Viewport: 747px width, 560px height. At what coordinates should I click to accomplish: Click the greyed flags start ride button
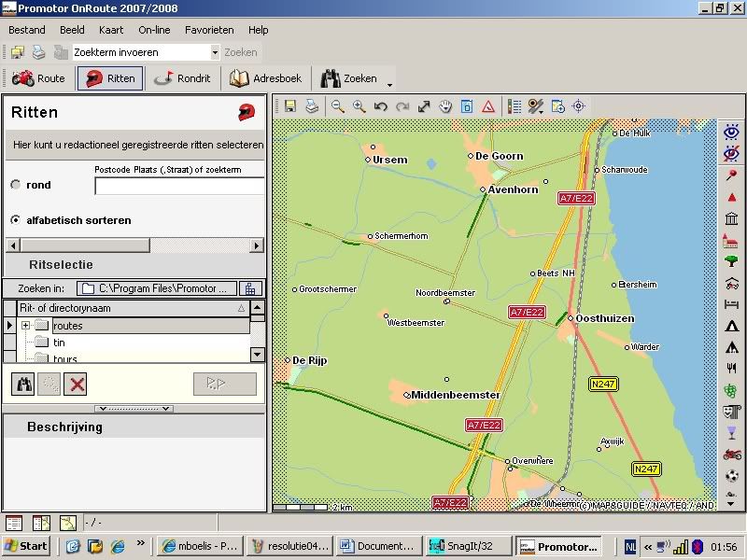[225, 384]
